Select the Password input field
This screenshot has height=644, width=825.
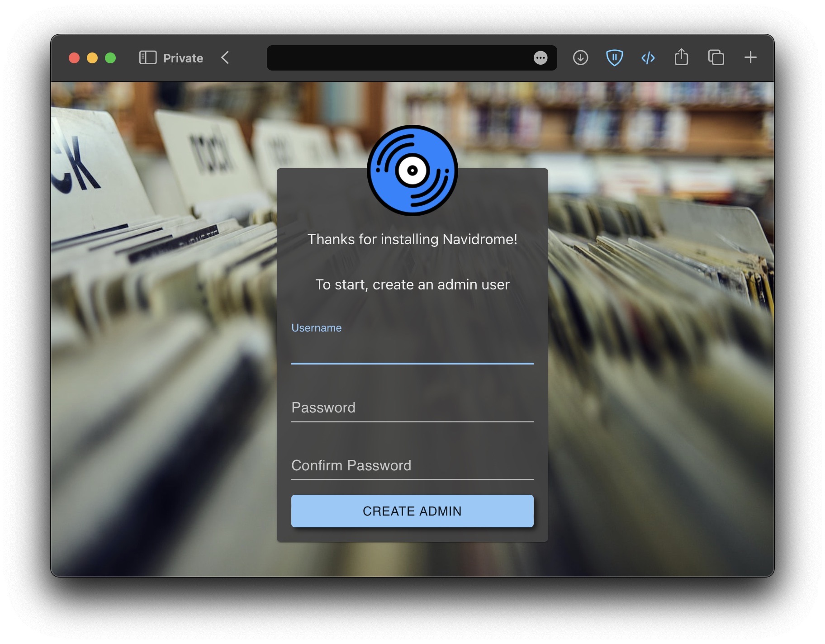412,408
